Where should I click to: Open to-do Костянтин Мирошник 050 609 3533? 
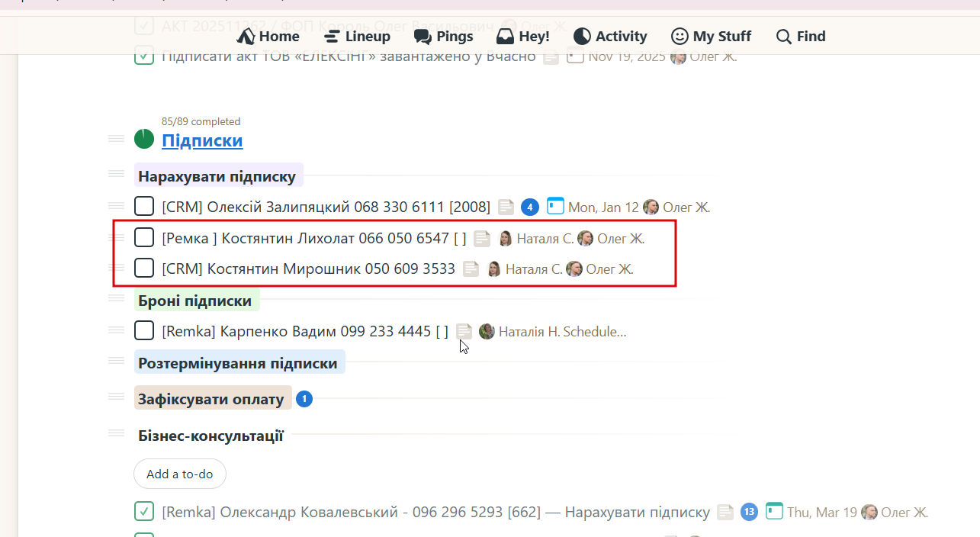308,268
